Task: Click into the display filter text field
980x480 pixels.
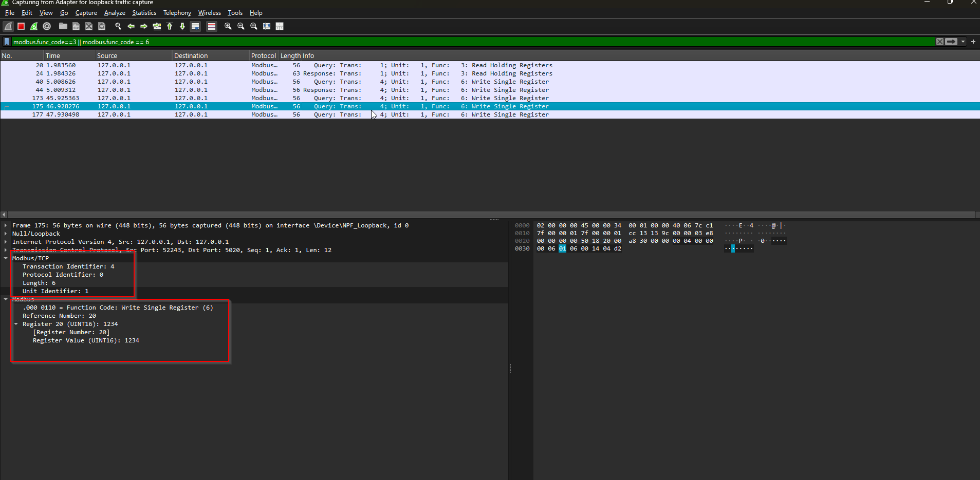Action: [x=473, y=42]
